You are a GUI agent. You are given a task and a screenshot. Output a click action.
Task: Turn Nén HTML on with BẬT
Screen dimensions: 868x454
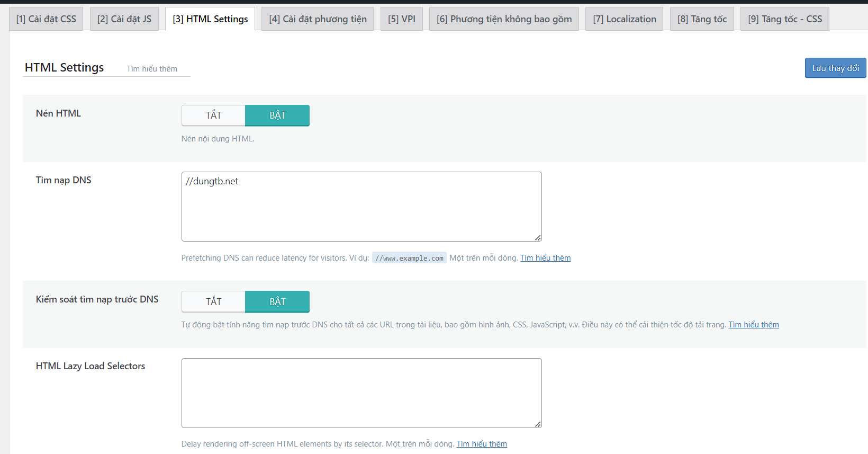coord(277,115)
